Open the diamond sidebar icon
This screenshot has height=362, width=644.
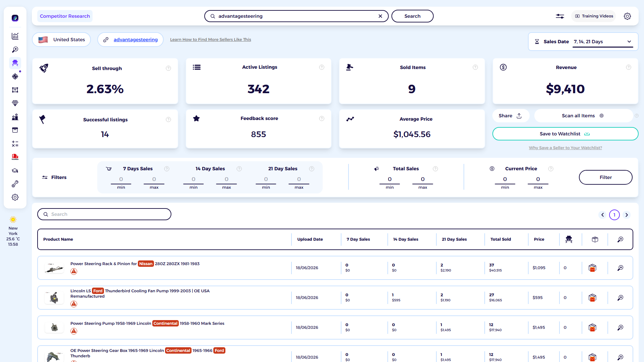tap(15, 103)
